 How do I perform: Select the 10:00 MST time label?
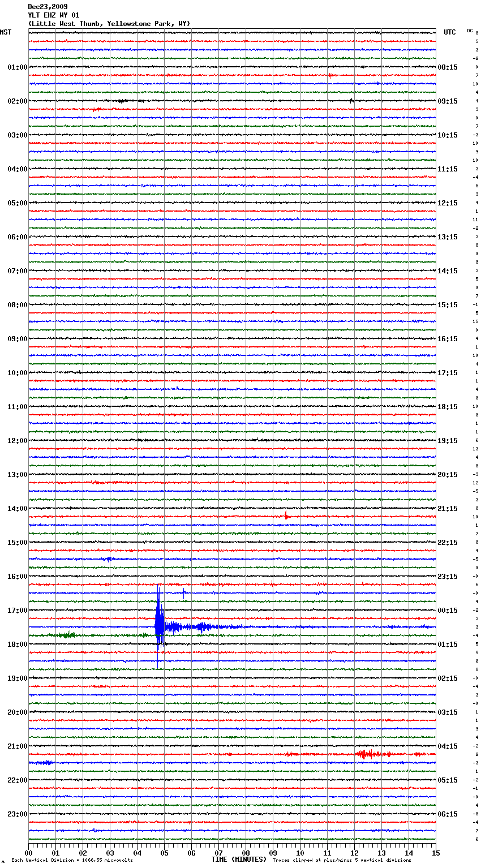tap(17, 373)
